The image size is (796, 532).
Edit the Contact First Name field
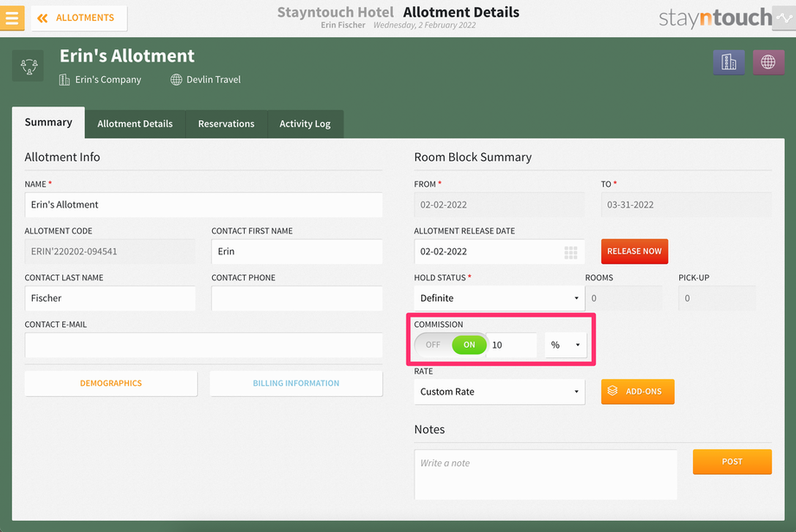click(x=297, y=251)
